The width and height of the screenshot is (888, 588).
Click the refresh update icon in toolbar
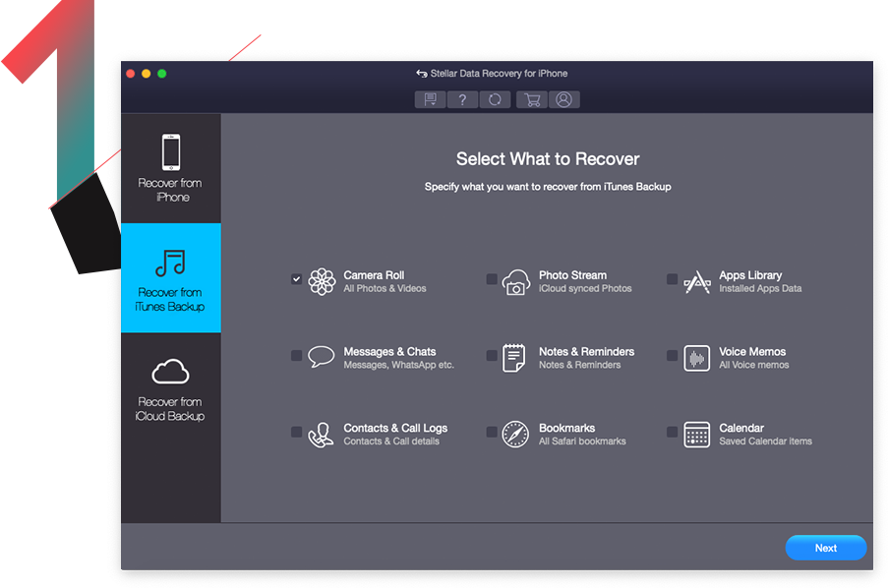[x=495, y=99]
